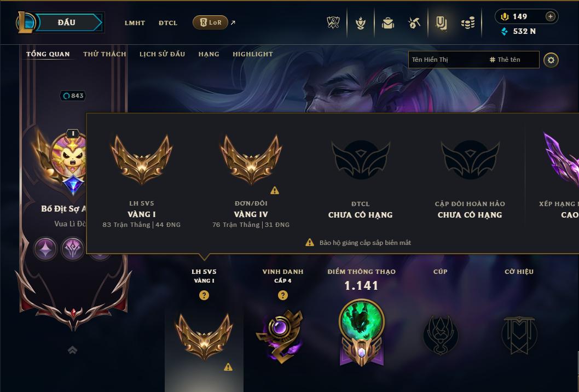Click the profile settings gear icon
The width and height of the screenshot is (579, 392).
551,60
